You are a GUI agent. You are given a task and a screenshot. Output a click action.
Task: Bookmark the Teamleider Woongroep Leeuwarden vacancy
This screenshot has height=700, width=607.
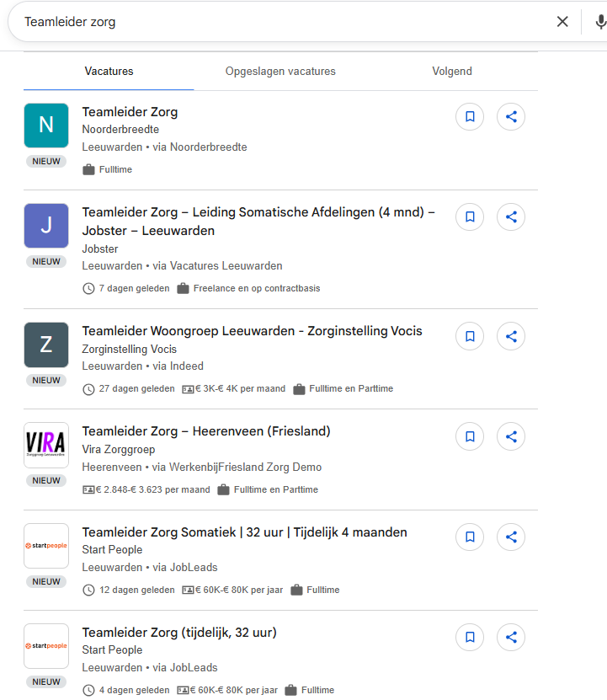point(470,336)
